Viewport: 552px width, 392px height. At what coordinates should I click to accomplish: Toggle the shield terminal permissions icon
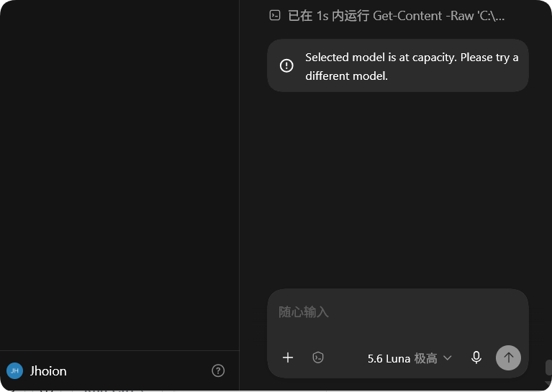[x=318, y=357]
